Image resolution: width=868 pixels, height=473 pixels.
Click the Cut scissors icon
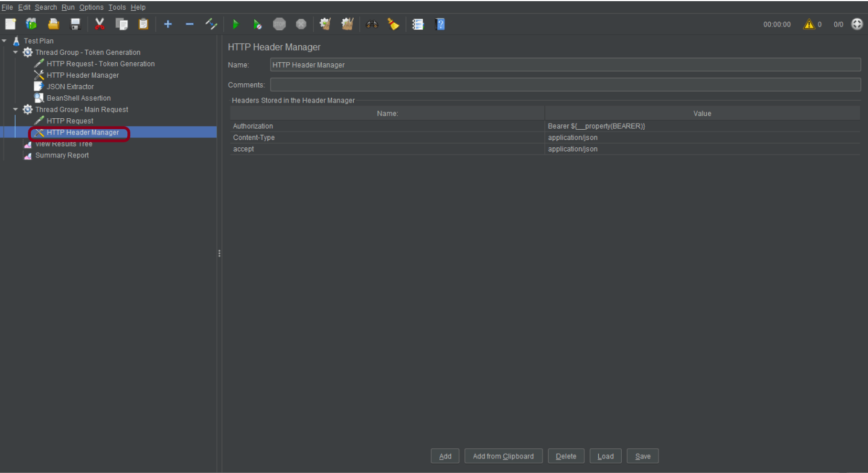(x=100, y=24)
